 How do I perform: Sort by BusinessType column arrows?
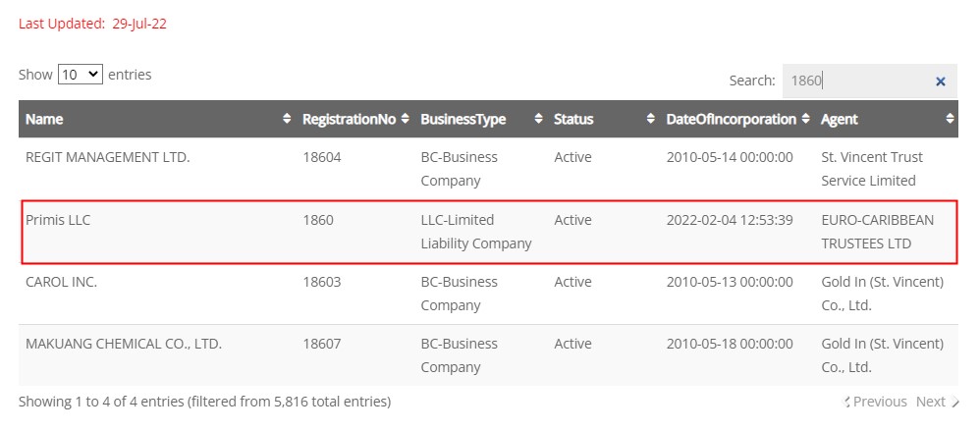(539, 119)
